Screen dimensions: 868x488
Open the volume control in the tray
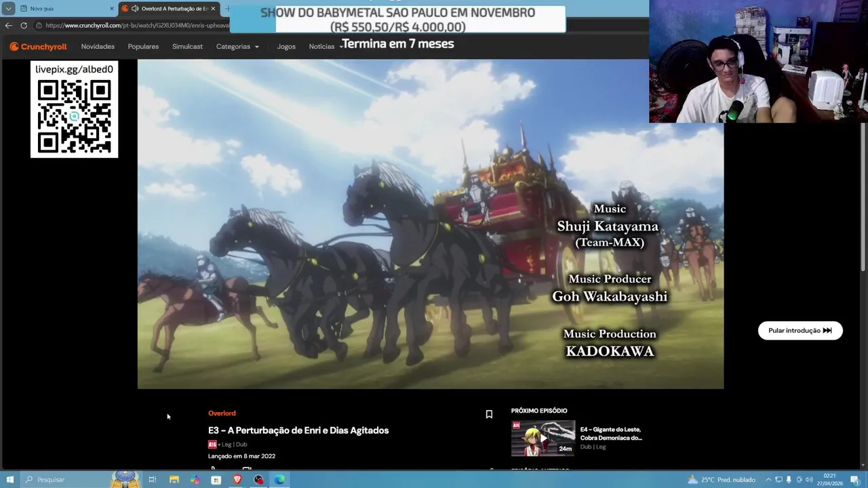[x=809, y=480]
